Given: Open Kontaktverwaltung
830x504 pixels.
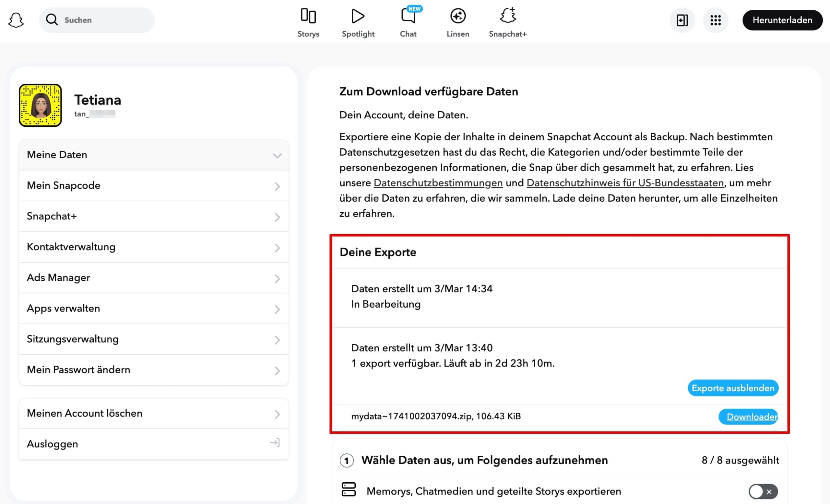Looking at the screenshot, I should (154, 247).
